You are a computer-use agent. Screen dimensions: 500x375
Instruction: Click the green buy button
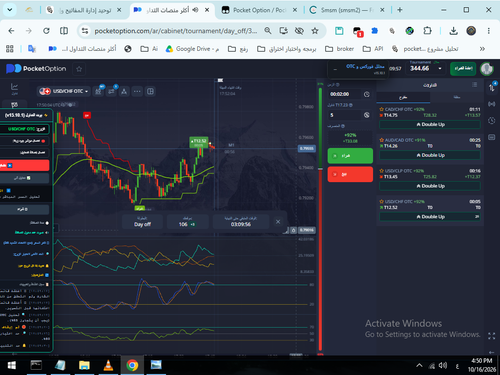click(x=350, y=156)
